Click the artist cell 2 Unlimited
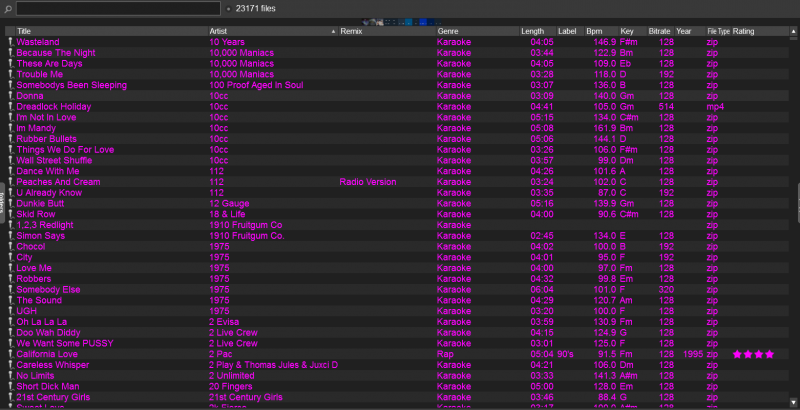This screenshot has width=800, height=410. [x=232, y=375]
